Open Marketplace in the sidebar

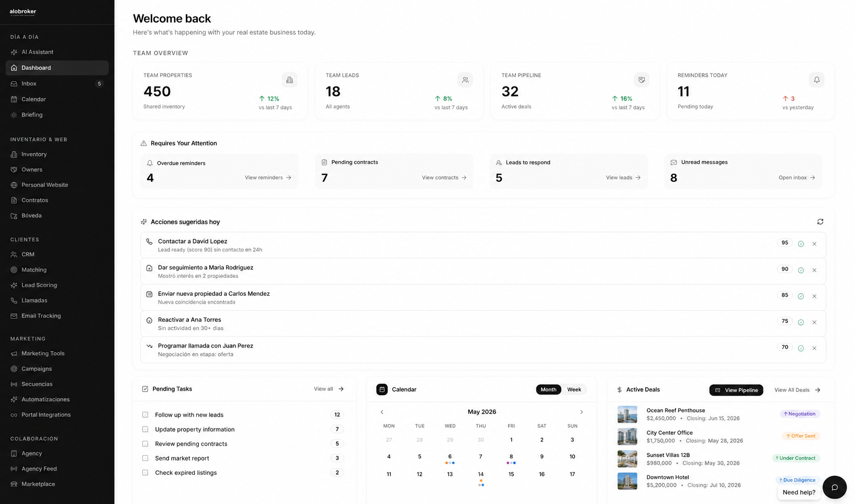57,484
